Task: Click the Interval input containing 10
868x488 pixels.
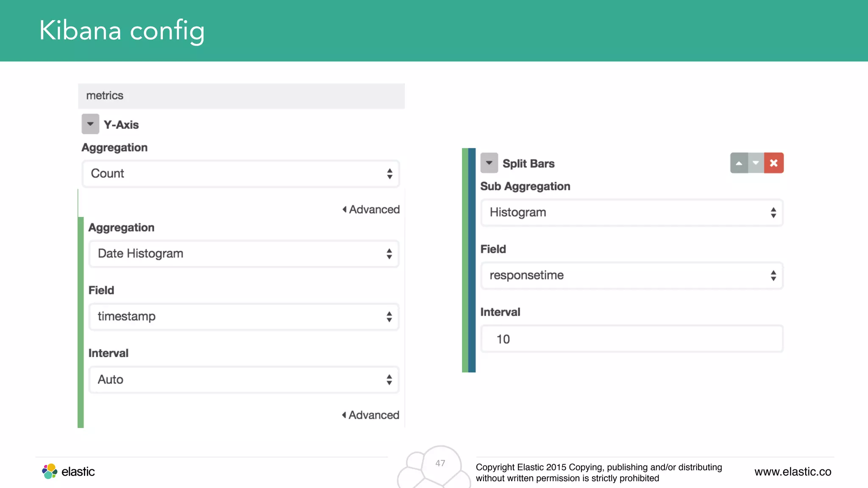Action: coord(632,339)
